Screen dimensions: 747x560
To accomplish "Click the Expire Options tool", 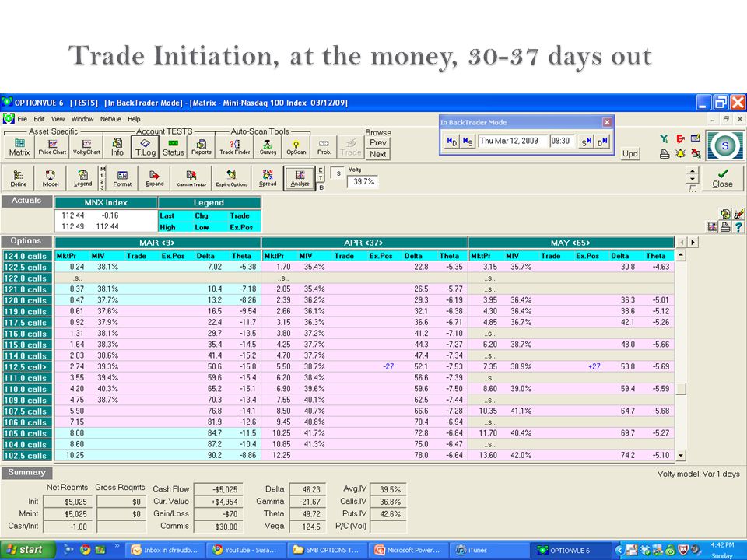I will click(x=232, y=179).
